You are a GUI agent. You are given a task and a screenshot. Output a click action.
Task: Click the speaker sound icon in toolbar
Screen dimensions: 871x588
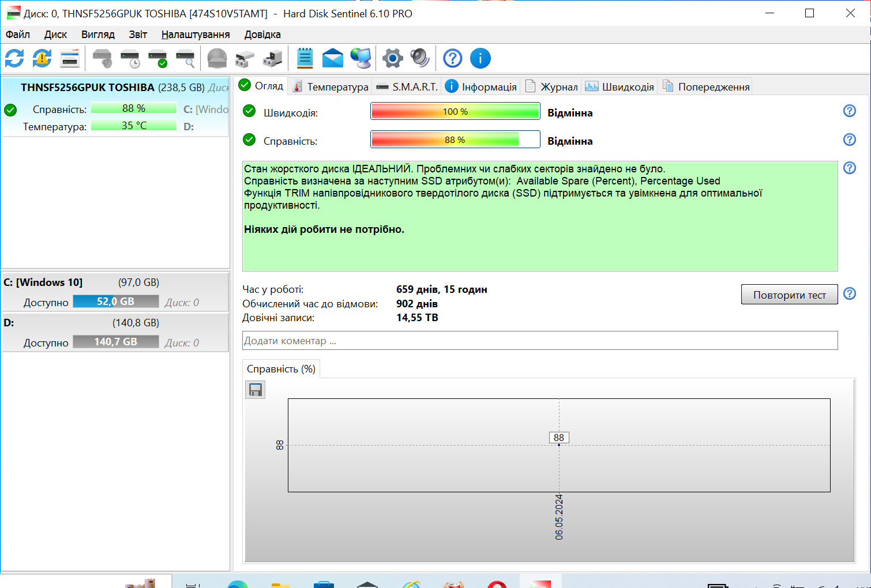pyautogui.click(x=420, y=58)
